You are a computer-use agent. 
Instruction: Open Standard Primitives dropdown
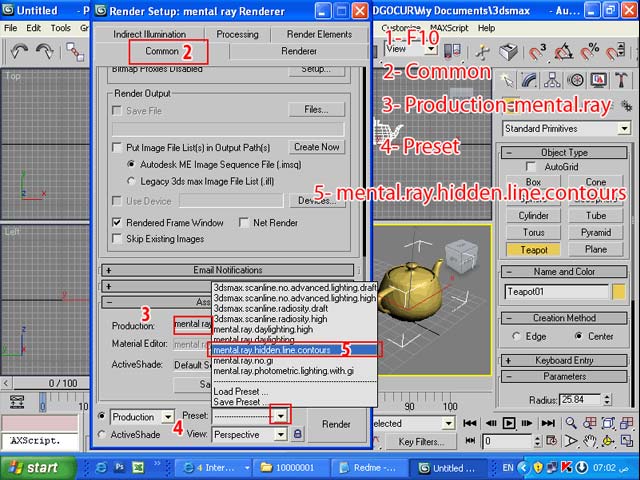click(x=566, y=129)
